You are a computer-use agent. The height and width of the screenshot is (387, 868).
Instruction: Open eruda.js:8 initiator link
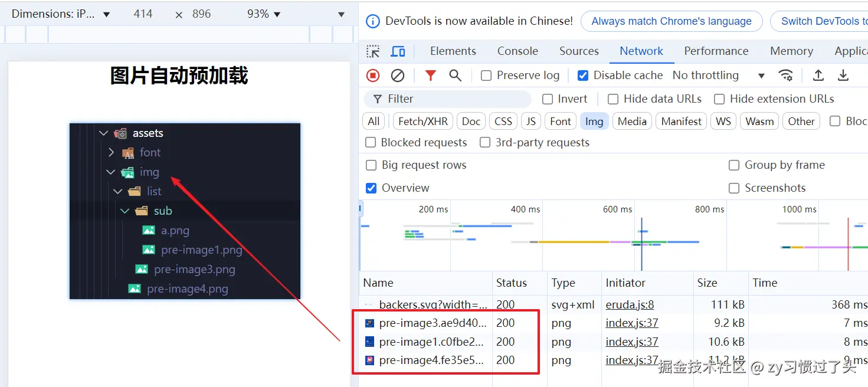(630, 305)
